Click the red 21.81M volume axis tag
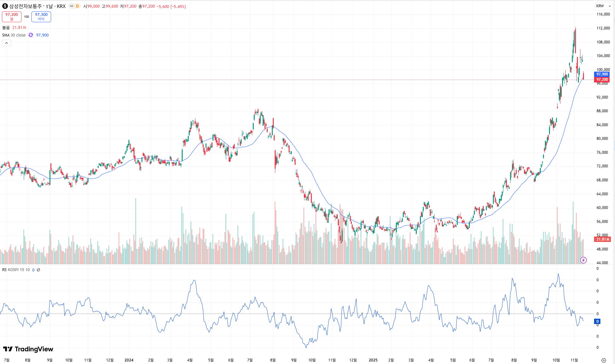The width and height of the screenshot is (615, 364). point(602,239)
